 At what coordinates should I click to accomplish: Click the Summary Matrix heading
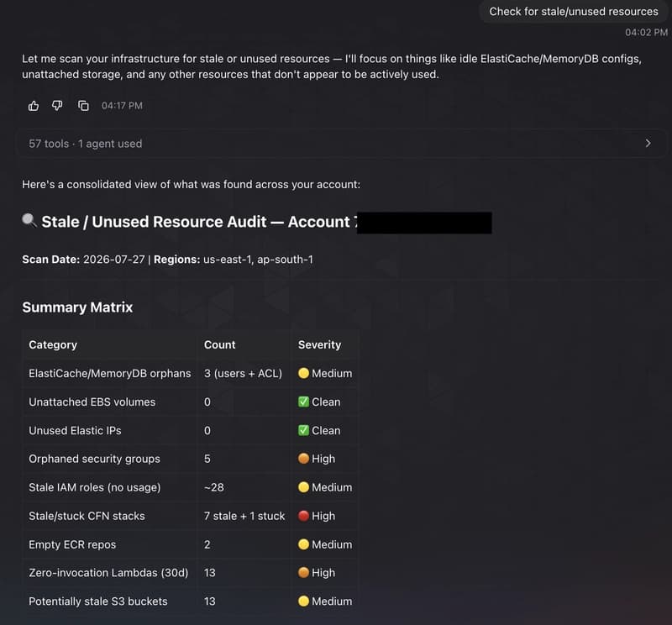pos(77,307)
